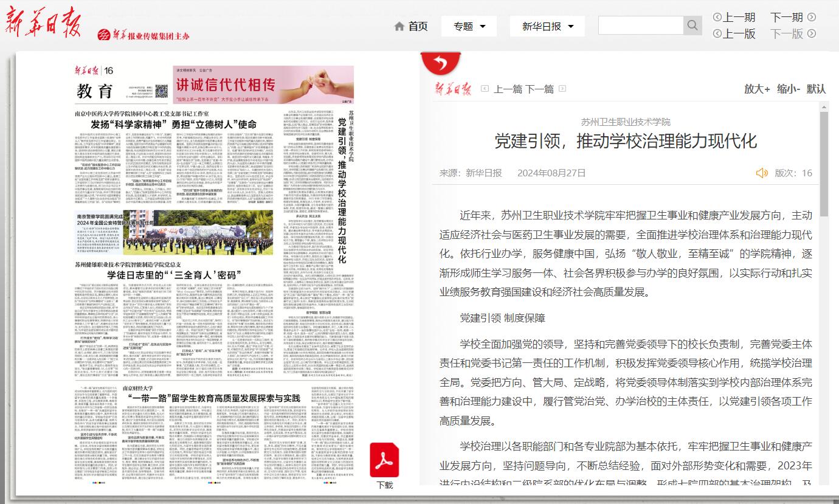839x504 pixels.
Task: Click the 新华日报 logo at top left
Action: (x=43, y=24)
